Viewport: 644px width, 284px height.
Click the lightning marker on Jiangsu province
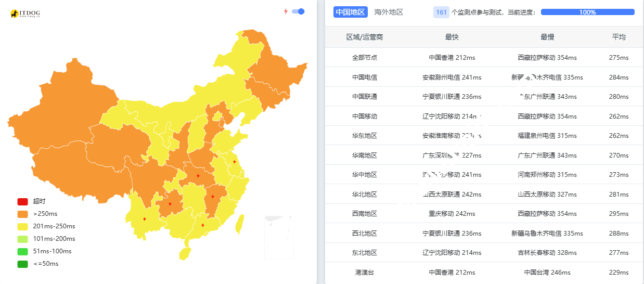tap(235, 162)
